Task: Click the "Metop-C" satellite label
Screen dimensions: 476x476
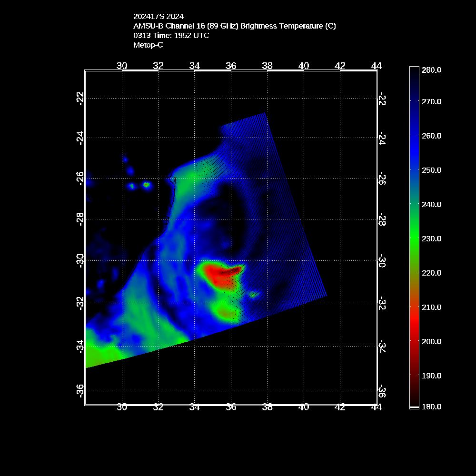Action: pos(148,45)
